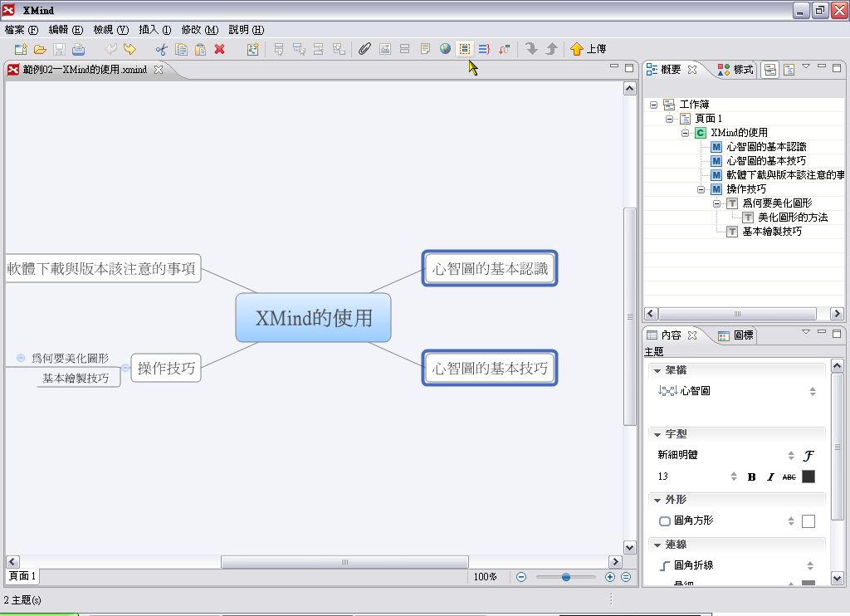Screen dimensions: 850x616
Task: Click the Drill down arrow icon
Action: tap(532, 49)
